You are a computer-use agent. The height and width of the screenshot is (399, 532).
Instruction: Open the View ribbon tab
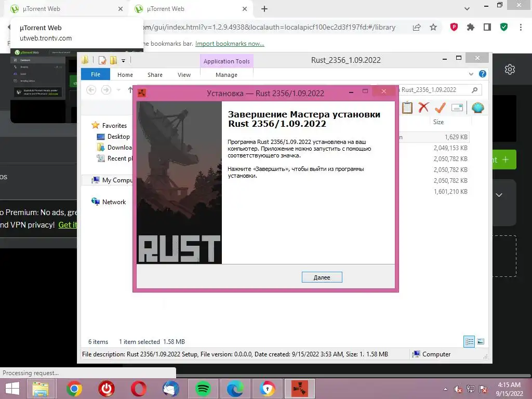[x=184, y=75]
